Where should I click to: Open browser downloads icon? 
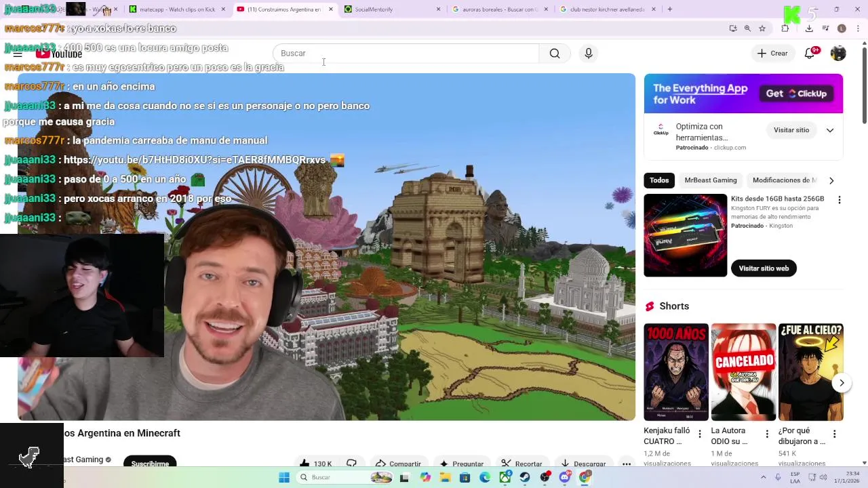(809, 28)
